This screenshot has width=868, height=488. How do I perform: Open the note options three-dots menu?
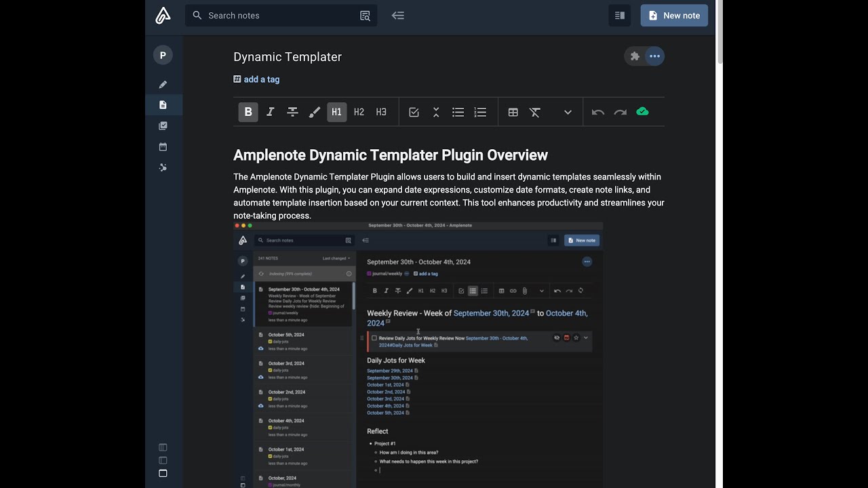654,56
